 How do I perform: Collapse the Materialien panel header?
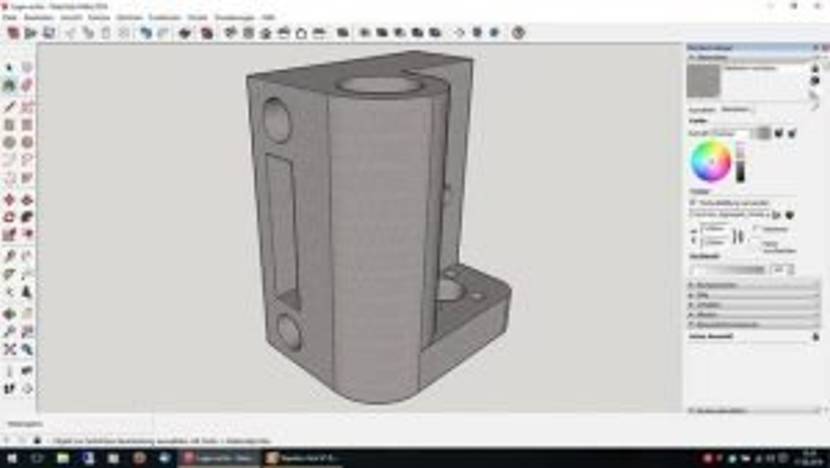[754, 57]
